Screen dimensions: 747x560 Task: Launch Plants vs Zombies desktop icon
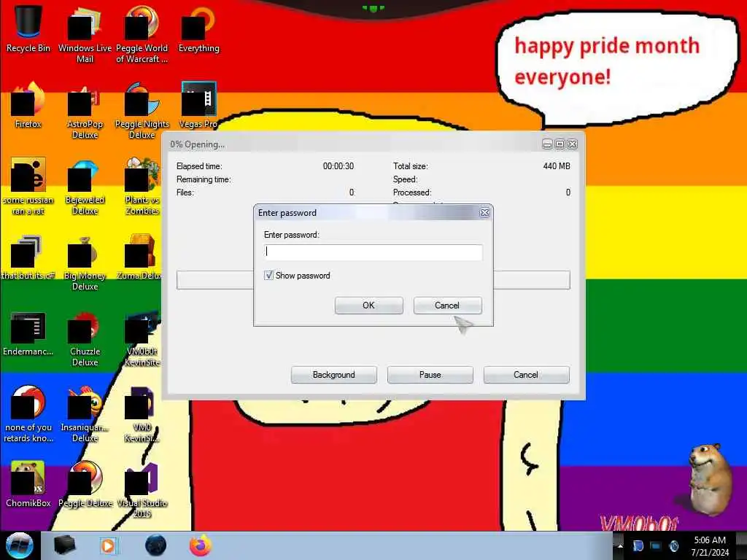pos(142,186)
